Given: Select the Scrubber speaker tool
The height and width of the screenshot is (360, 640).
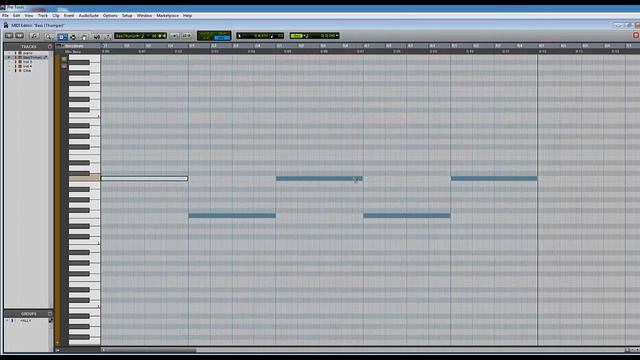Looking at the screenshot, I should (97, 37).
